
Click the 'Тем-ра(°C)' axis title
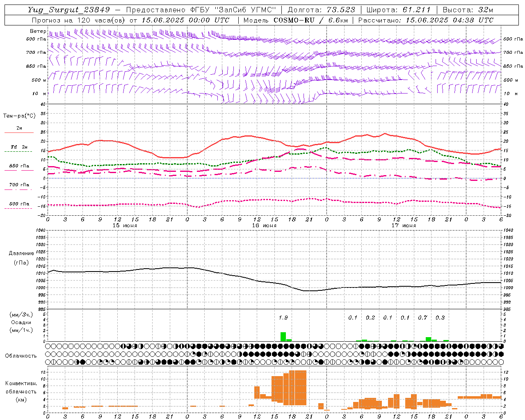coord(19,116)
